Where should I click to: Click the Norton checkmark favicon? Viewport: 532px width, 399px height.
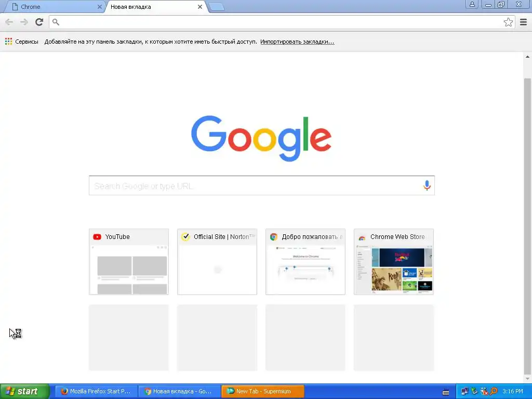(185, 237)
